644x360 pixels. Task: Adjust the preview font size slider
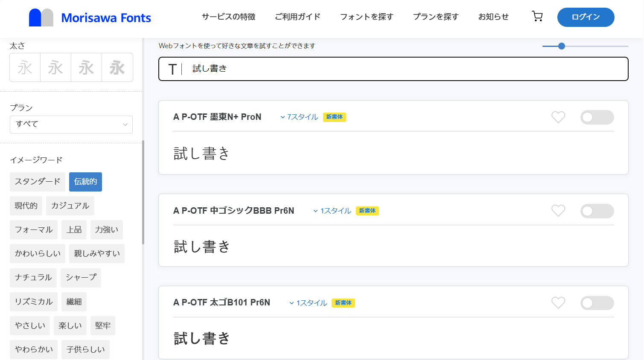coord(562,46)
